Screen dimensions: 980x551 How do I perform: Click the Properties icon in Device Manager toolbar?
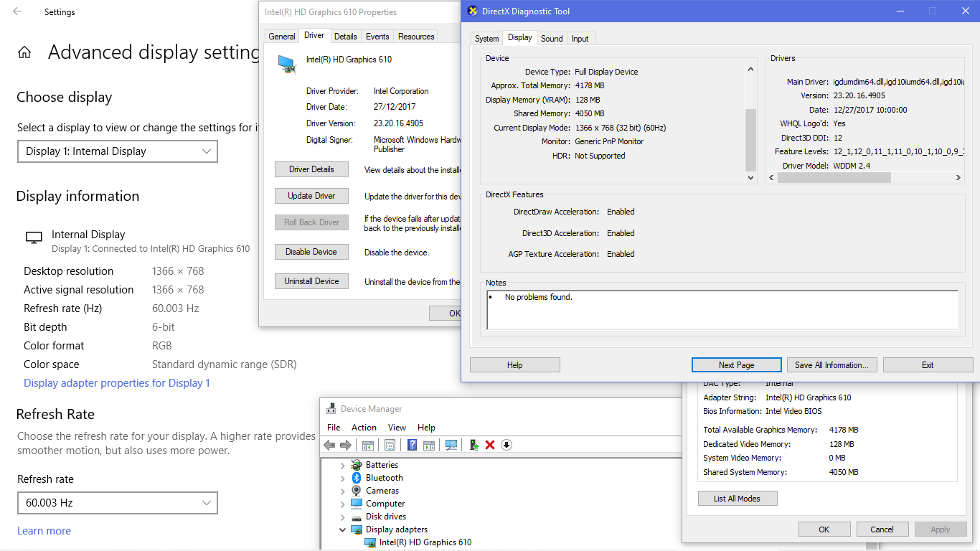coord(390,445)
